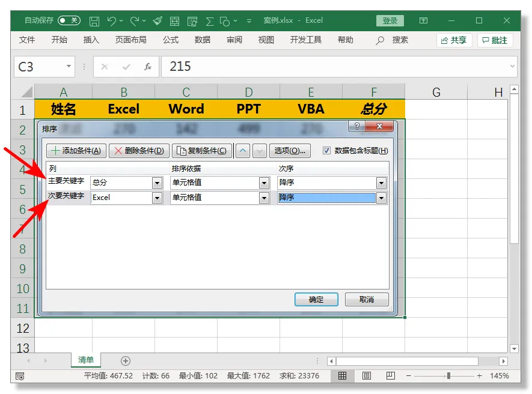Image resolution: width=532 pixels, height=394 pixels.
Task: Confirm sort with 确定 button
Action: [316, 299]
